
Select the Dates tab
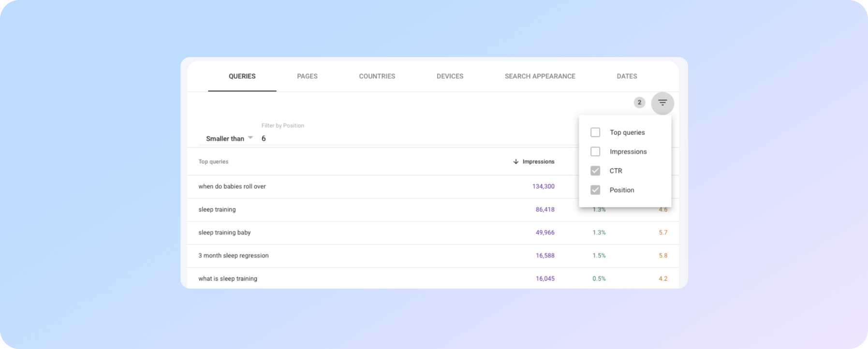[x=627, y=76]
